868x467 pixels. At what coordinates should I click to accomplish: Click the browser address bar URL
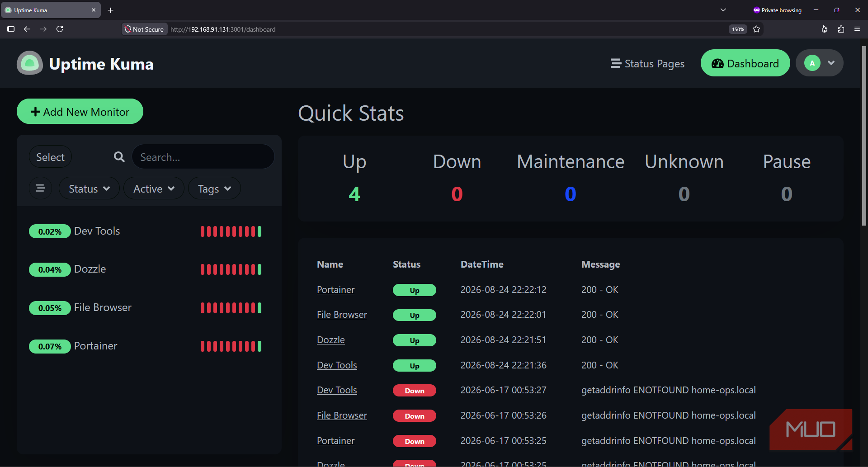click(223, 29)
